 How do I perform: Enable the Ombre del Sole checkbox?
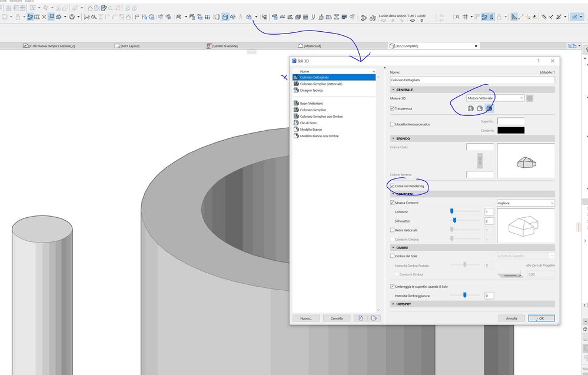(393, 255)
